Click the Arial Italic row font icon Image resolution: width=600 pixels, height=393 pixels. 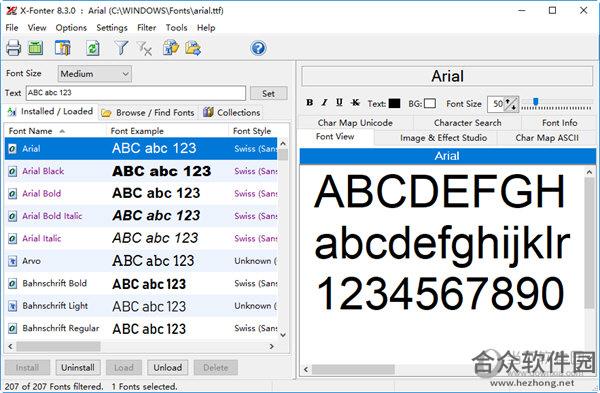(x=13, y=238)
